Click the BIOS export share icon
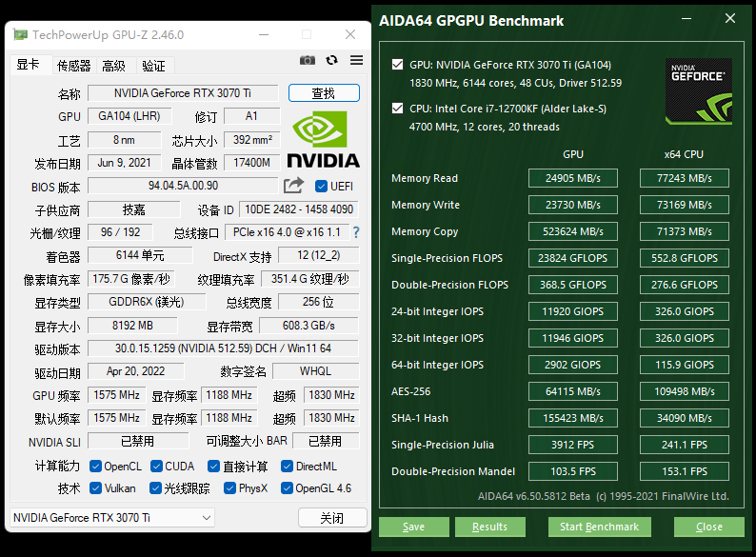The height and width of the screenshot is (557, 756). pos(293,186)
